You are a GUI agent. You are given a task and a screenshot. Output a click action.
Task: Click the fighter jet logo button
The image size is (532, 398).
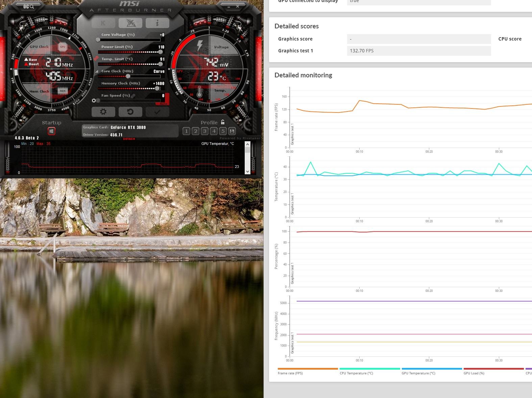coord(130,23)
